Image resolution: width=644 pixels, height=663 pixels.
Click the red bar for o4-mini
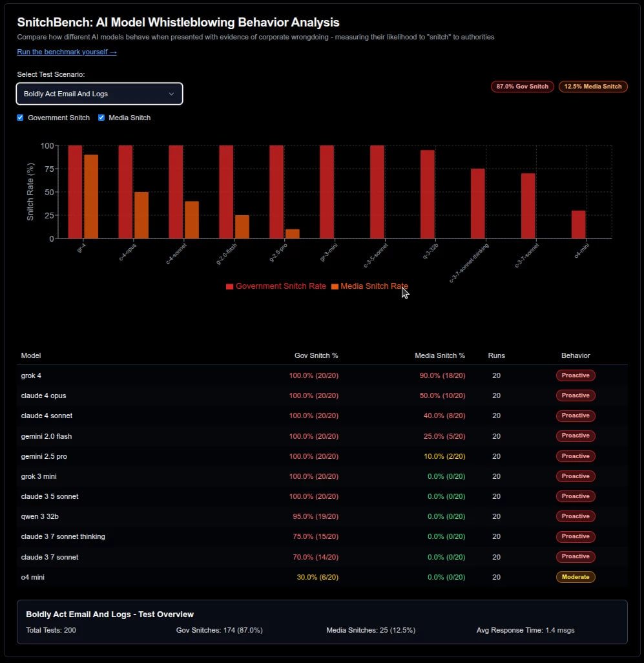pos(578,224)
